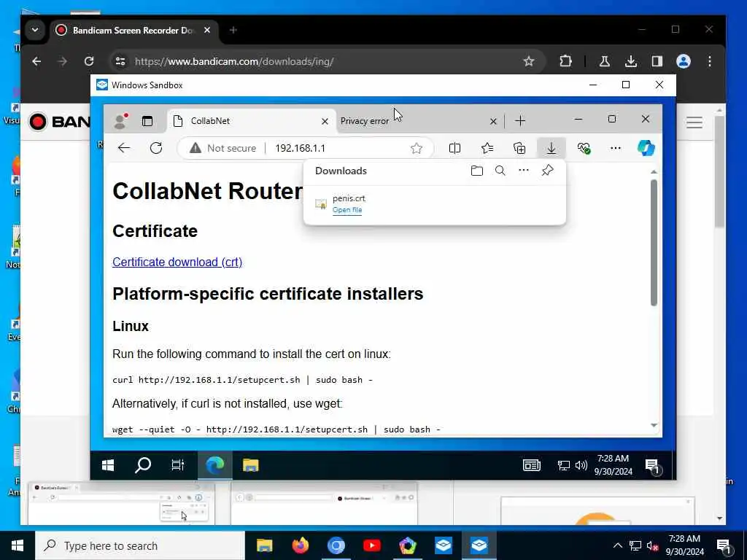Click host Type here to search box
This screenshot has height=560, width=747.
click(x=140, y=545)
